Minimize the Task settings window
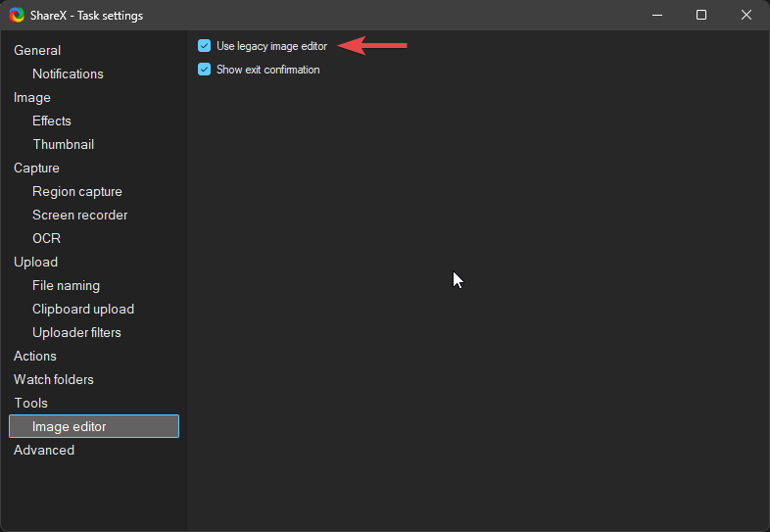 coord(657,16)
